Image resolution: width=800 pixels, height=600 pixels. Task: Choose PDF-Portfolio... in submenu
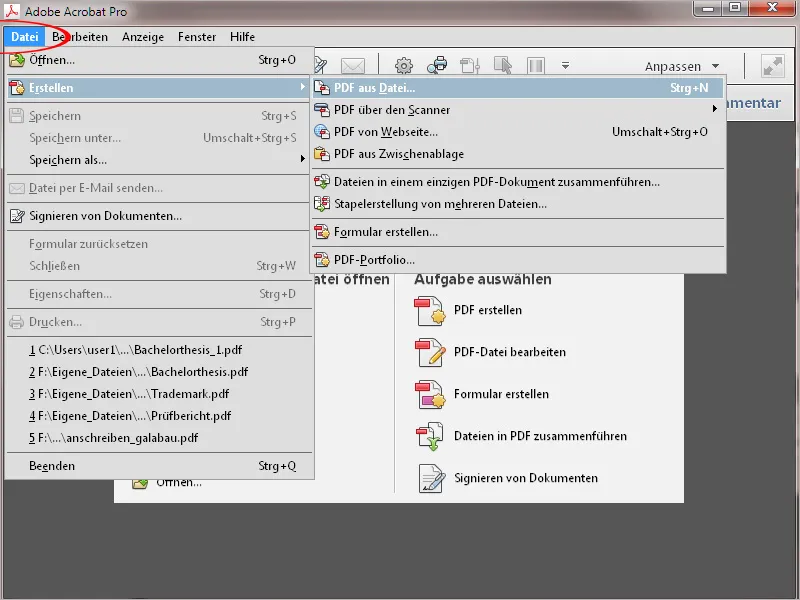pos(518,260)
